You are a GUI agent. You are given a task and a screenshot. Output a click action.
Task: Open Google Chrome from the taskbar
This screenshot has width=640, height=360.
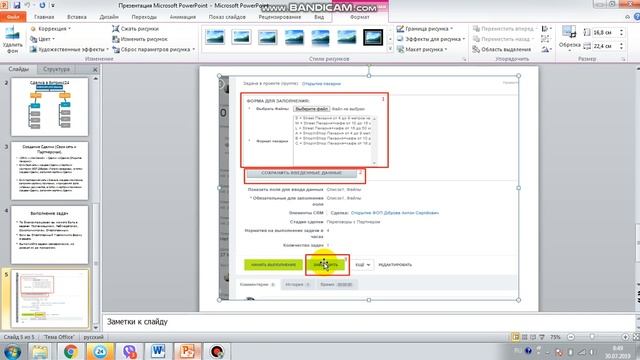click(71, 351)
